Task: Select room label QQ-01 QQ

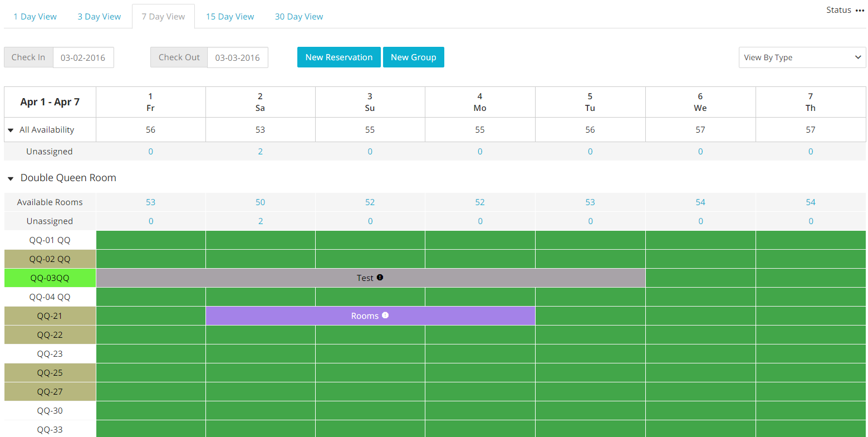Action: (x=50, y=240)
